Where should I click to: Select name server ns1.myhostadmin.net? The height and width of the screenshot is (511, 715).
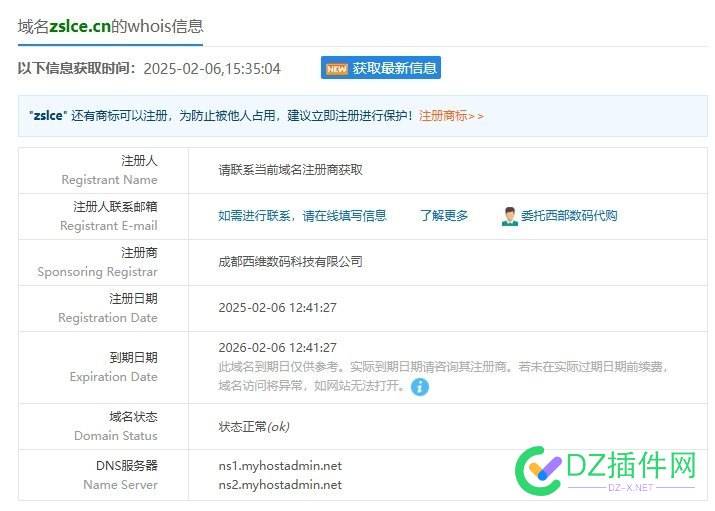(x=280, y=466)
